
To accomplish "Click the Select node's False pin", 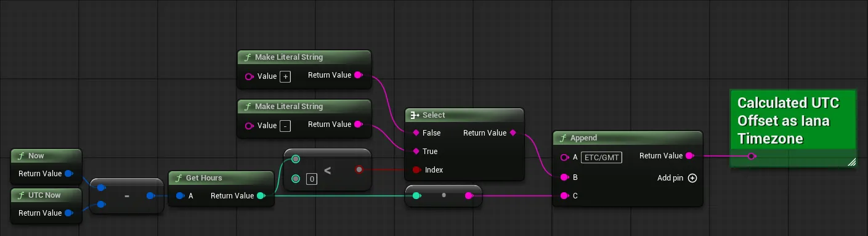I will (x=416, y=133).
